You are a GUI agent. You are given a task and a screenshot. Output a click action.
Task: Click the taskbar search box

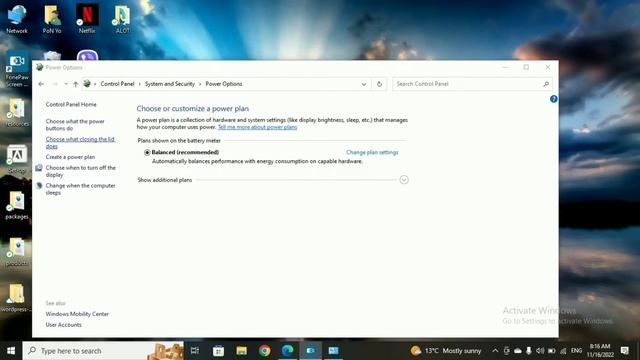pos(103,351)
